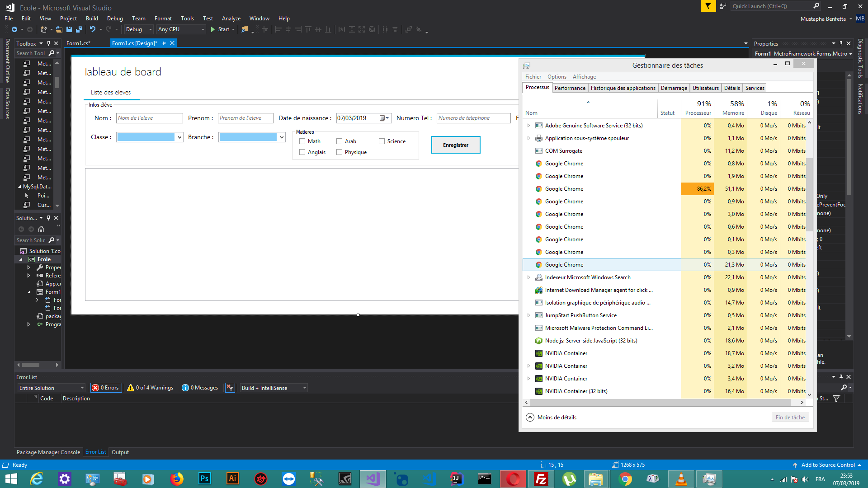Open Illustrator from the taskbar
This screenshot has height=488, width=868.
click(x=232, y=479)
